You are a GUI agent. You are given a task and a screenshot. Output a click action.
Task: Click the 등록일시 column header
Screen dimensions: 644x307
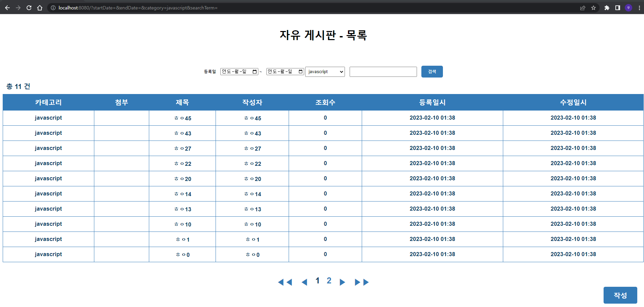pyautogui.click(x=432, y=102)
